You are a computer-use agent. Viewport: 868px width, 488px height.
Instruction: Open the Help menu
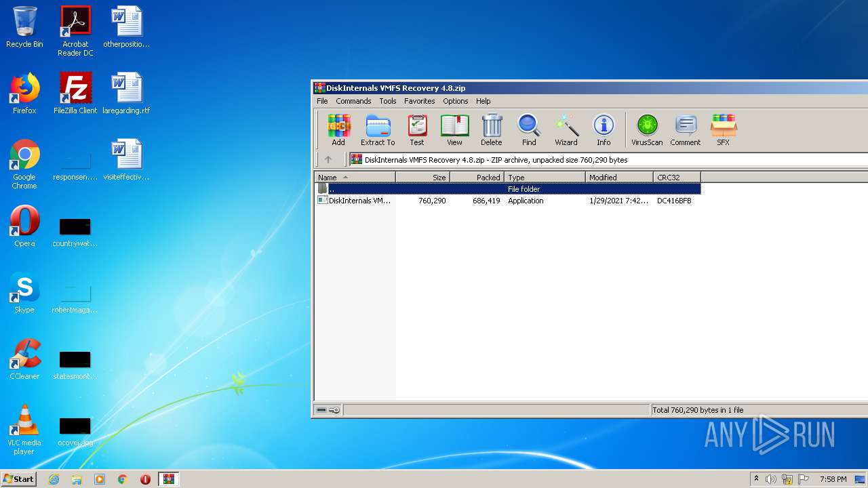click(484, 101)
